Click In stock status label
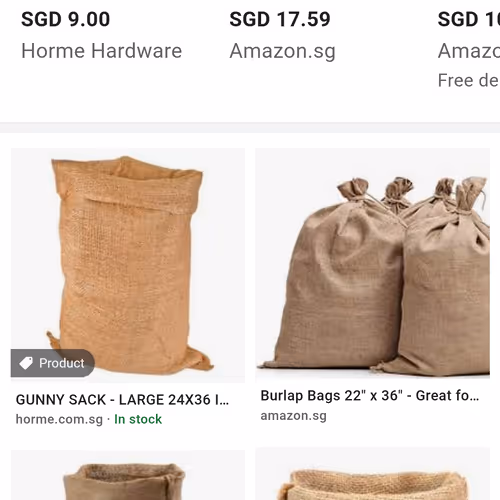The width and height of the screenshot is (500, 500). pyautogui.click(x=138, y=419)
